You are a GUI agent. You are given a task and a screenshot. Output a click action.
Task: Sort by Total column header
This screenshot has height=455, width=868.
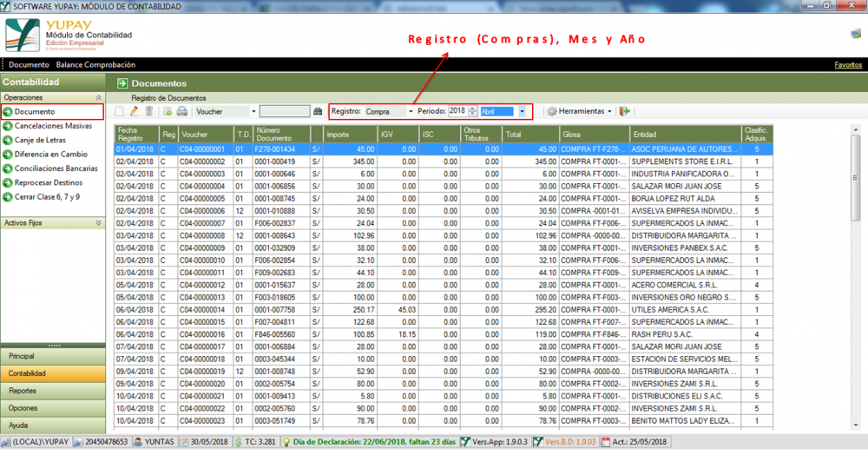(529, 134)
